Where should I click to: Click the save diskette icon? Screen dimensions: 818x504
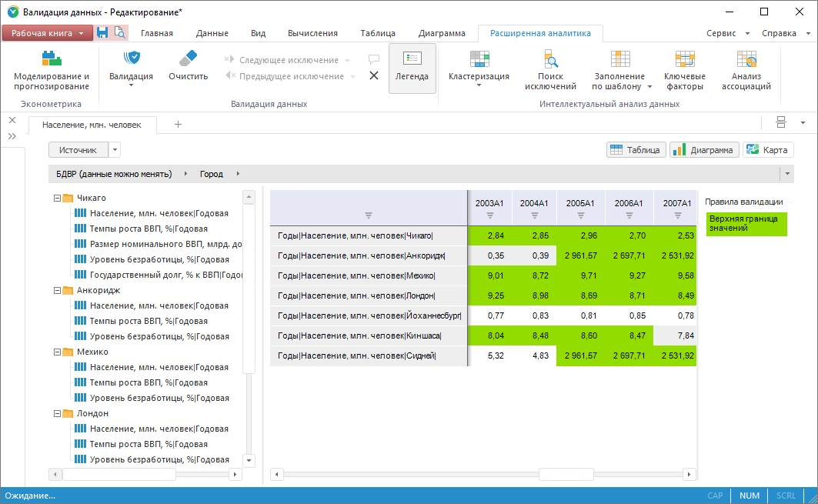(x=102, y=32)
